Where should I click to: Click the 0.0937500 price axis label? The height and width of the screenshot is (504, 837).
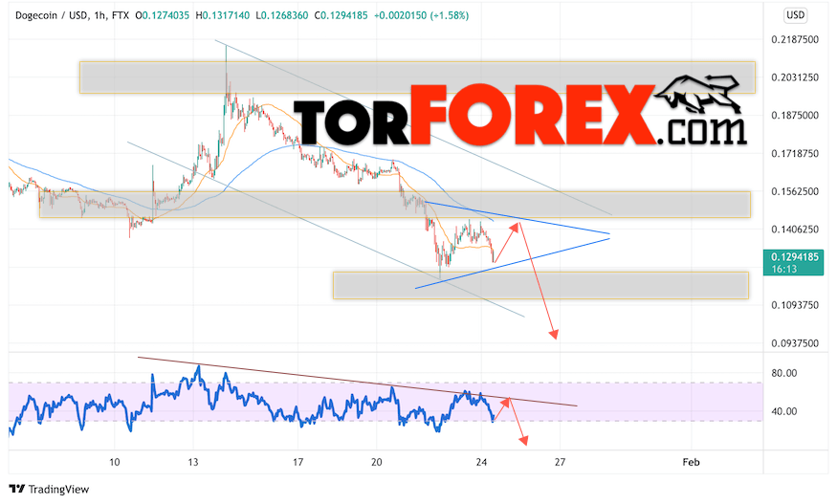point(794,343)
